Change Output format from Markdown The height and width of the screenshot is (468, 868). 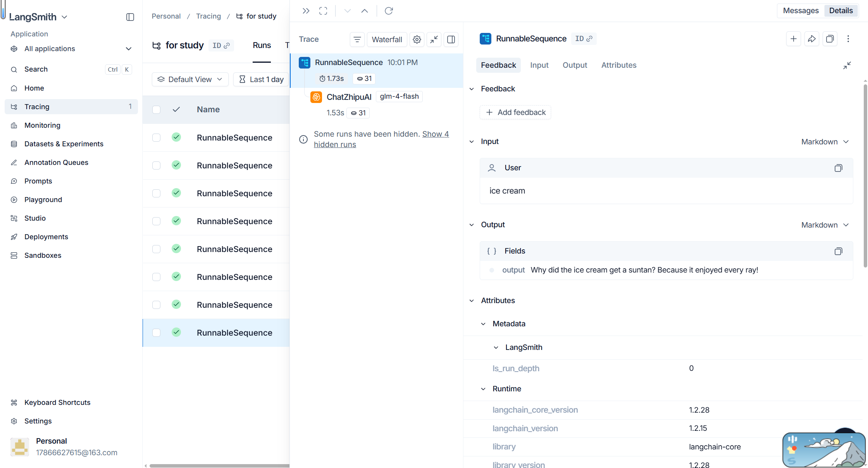coord(825,225)
